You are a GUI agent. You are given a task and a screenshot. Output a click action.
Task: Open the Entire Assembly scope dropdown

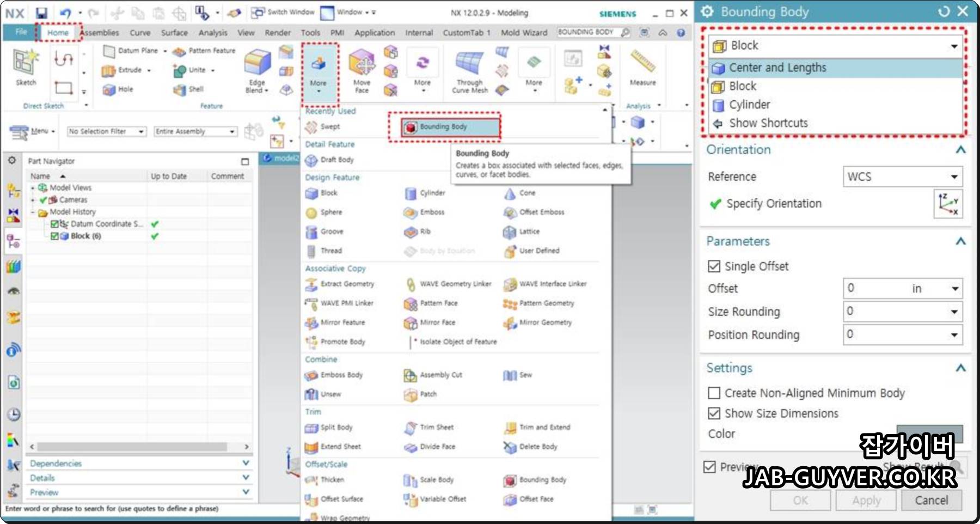point(195,132)
